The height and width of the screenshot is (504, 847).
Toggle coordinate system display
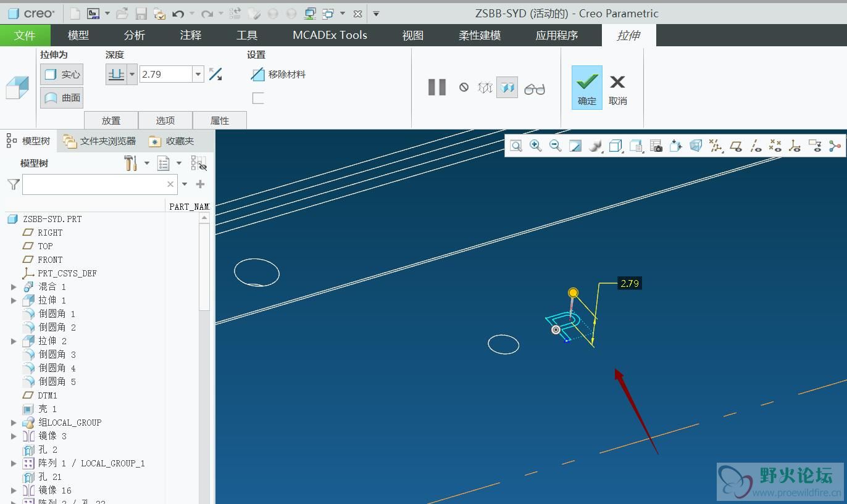click(795, 146)
